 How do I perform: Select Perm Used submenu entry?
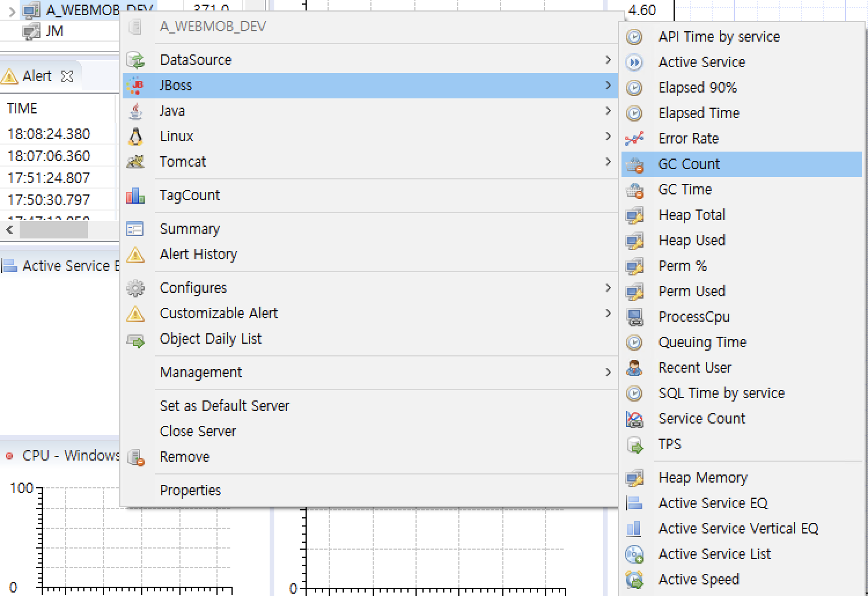(742, 291)
